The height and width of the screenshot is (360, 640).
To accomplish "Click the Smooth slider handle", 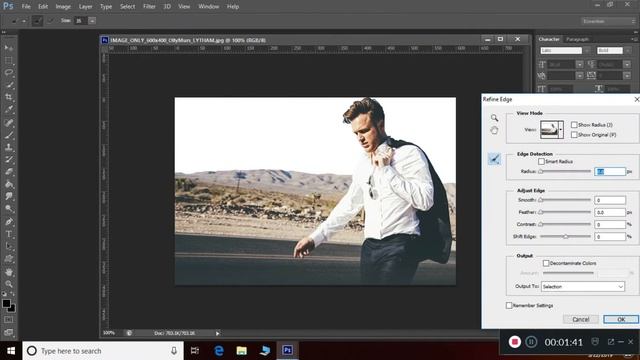I will tap(541, 200).
